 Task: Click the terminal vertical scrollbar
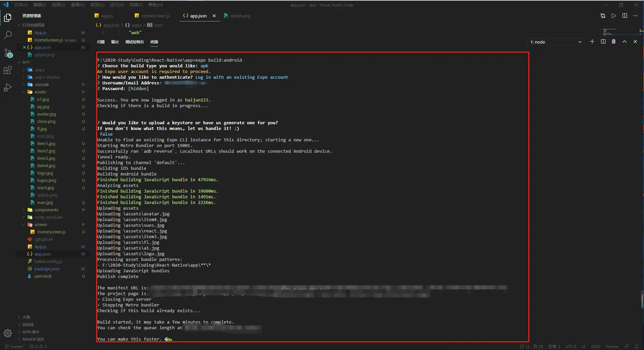coord(642,300)
